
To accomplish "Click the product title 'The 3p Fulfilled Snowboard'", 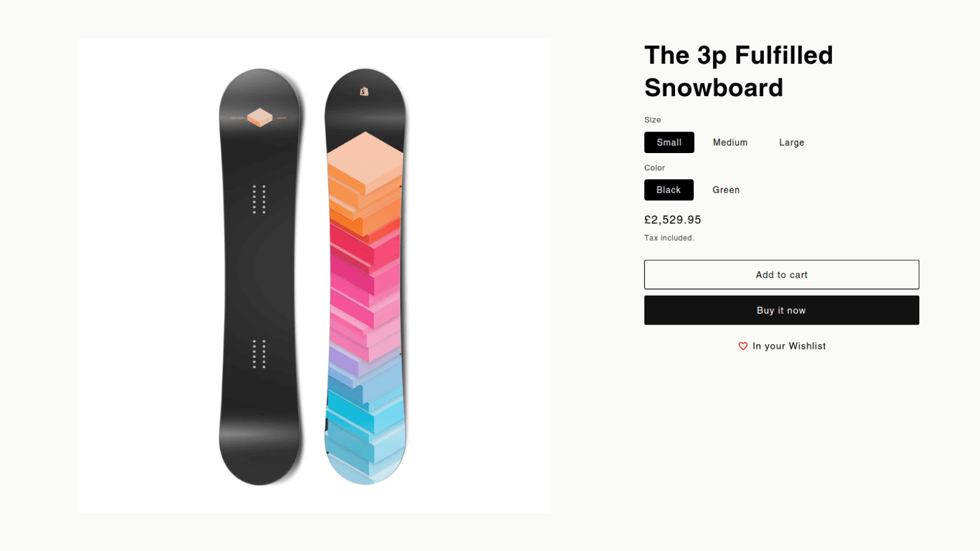I will point(738,71).
